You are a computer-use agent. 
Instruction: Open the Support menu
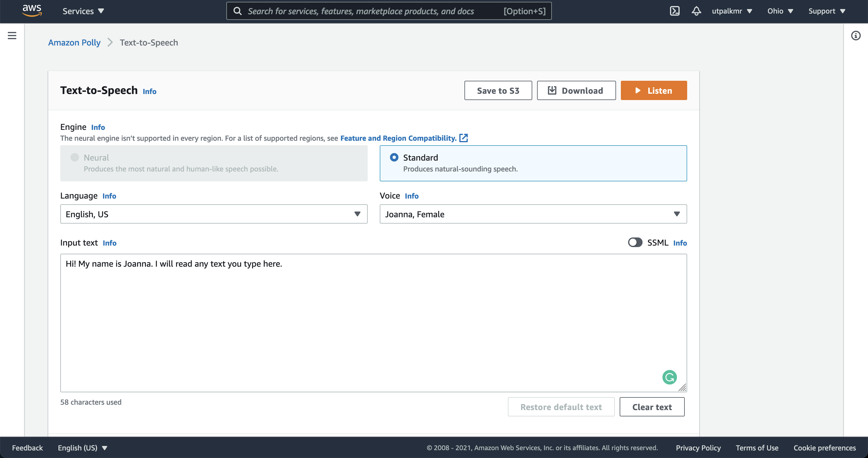(826, 11)
